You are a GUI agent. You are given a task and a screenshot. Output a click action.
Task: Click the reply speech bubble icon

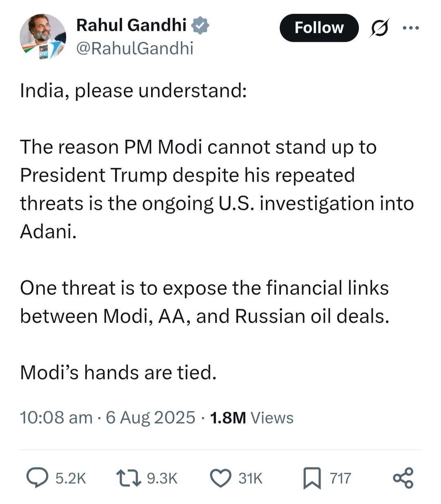click(37, 478)
